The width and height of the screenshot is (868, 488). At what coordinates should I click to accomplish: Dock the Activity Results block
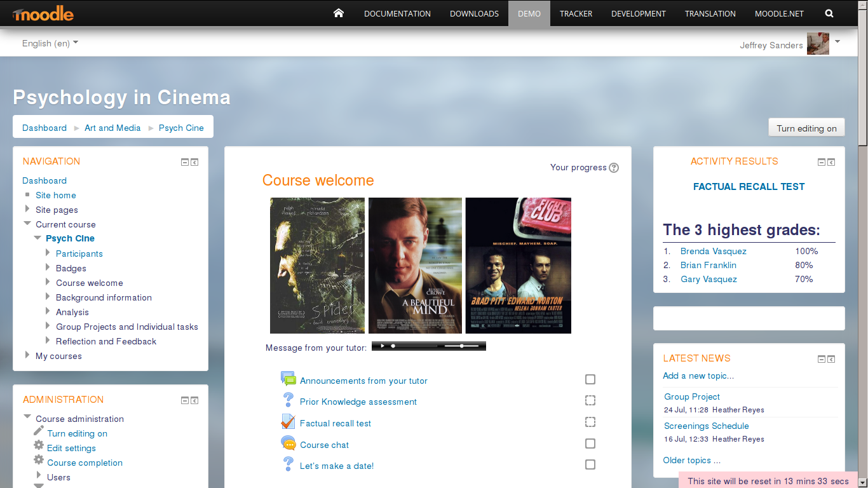click(831, 162)
